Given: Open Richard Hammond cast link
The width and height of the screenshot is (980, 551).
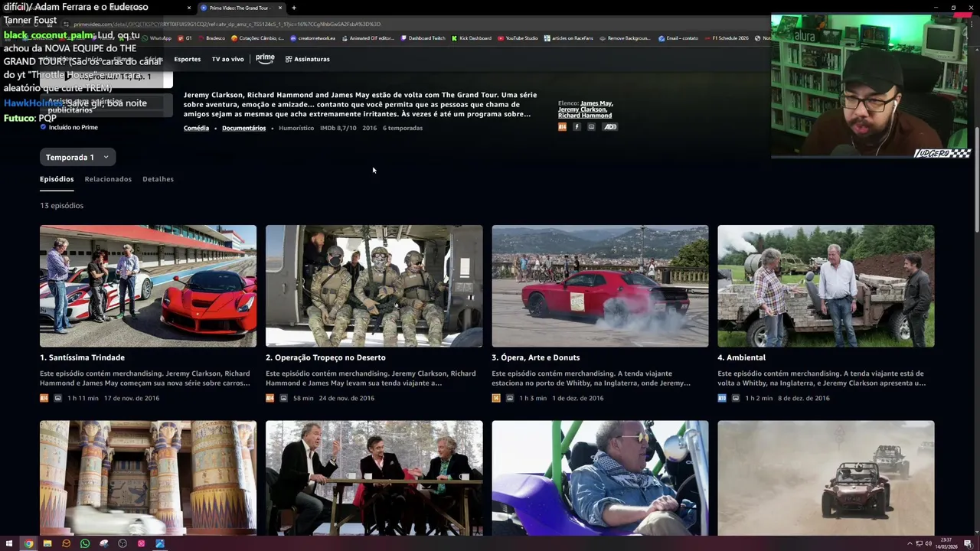Looking at the screenshot, I should (x=585, y=116).
